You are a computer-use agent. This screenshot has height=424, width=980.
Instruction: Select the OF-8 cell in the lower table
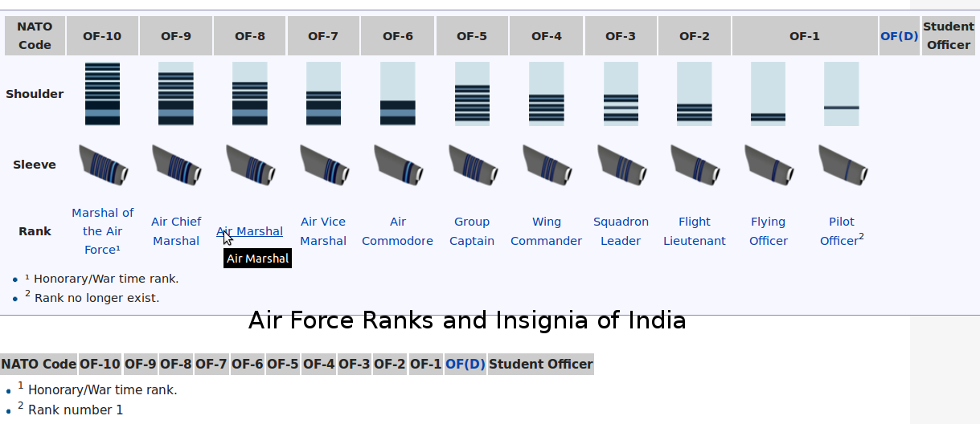176,364
